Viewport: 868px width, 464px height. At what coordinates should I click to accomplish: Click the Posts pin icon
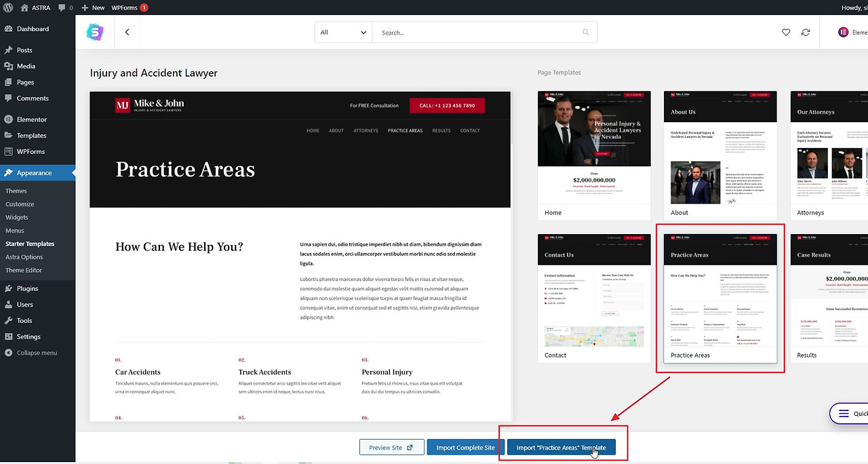tap(9, 50)
